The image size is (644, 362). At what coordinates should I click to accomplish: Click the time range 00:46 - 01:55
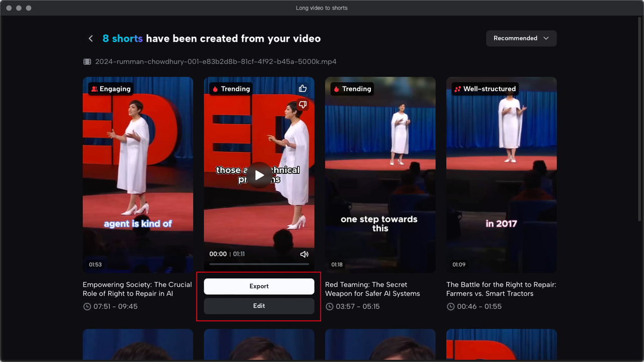pyautogui.click(x=479, y=307)
